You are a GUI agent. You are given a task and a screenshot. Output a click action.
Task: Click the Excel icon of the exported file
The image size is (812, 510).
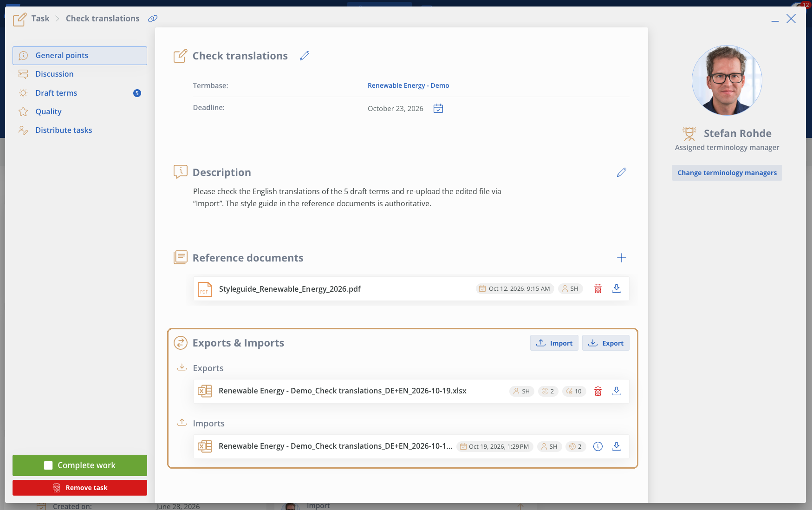[x=205, y=391]
